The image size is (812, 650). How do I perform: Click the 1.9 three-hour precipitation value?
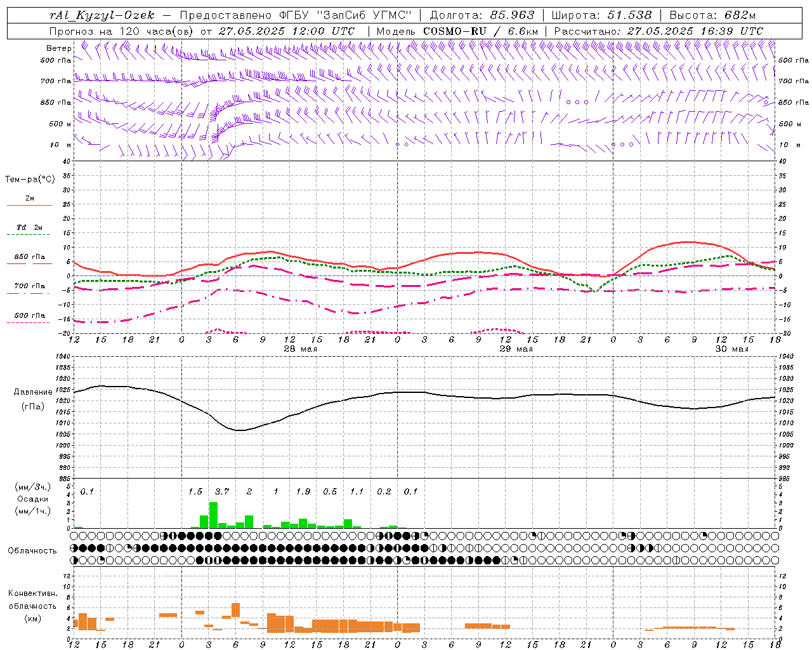[x=303, y=491]
